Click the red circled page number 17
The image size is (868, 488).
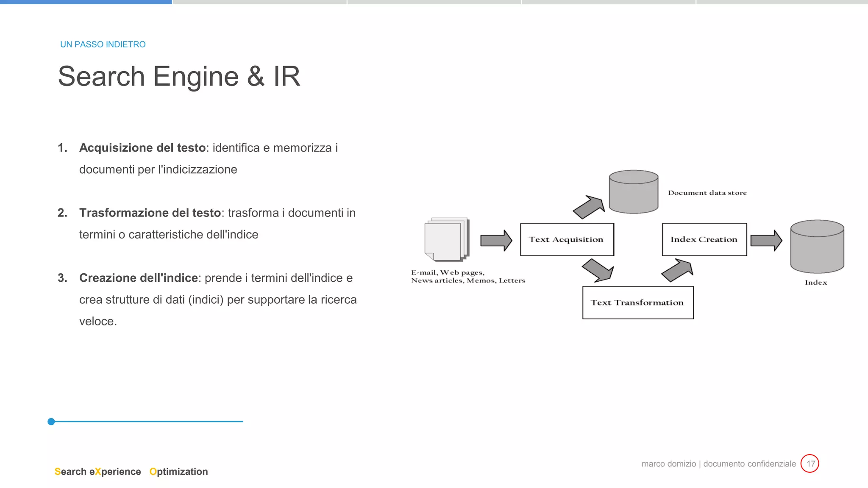pos(810,463)
